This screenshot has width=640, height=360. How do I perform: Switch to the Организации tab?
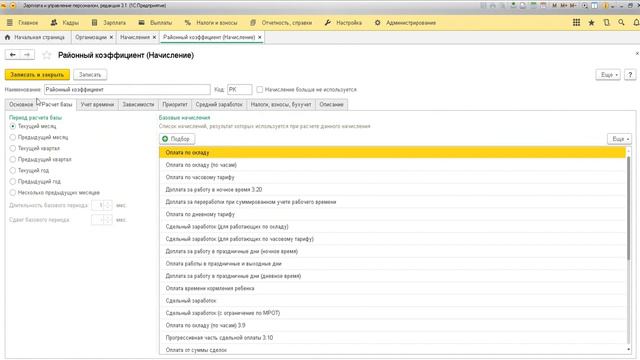[x=91, y=37]
